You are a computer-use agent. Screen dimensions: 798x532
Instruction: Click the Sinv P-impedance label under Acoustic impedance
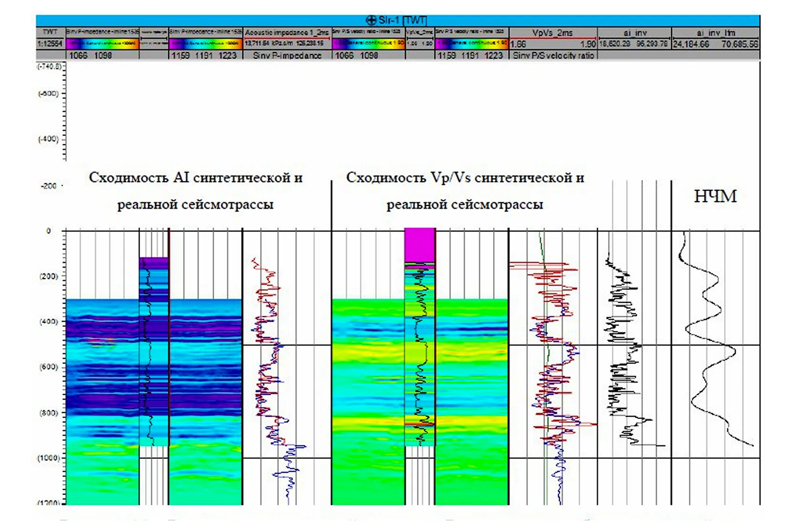[287, 55]
